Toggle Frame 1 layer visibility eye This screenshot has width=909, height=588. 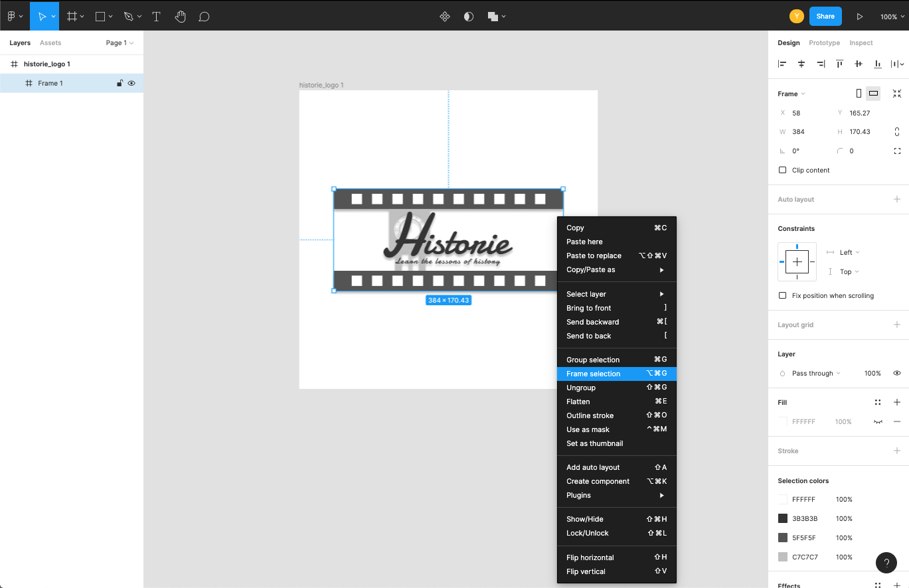click(131, 84)
